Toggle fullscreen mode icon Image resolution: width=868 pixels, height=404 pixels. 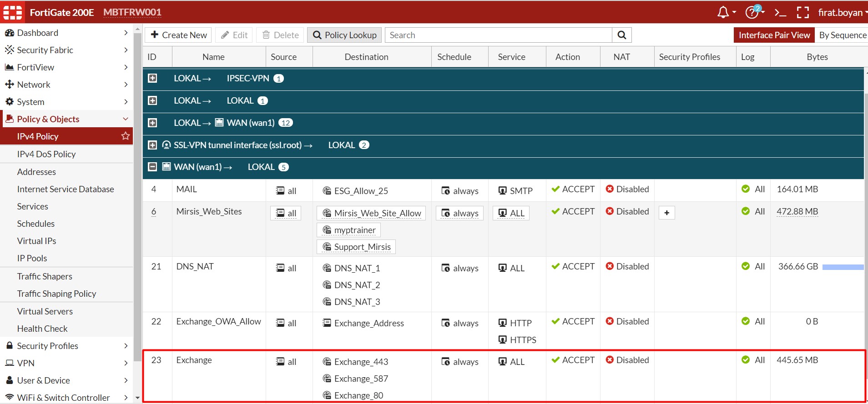(803, 12)
